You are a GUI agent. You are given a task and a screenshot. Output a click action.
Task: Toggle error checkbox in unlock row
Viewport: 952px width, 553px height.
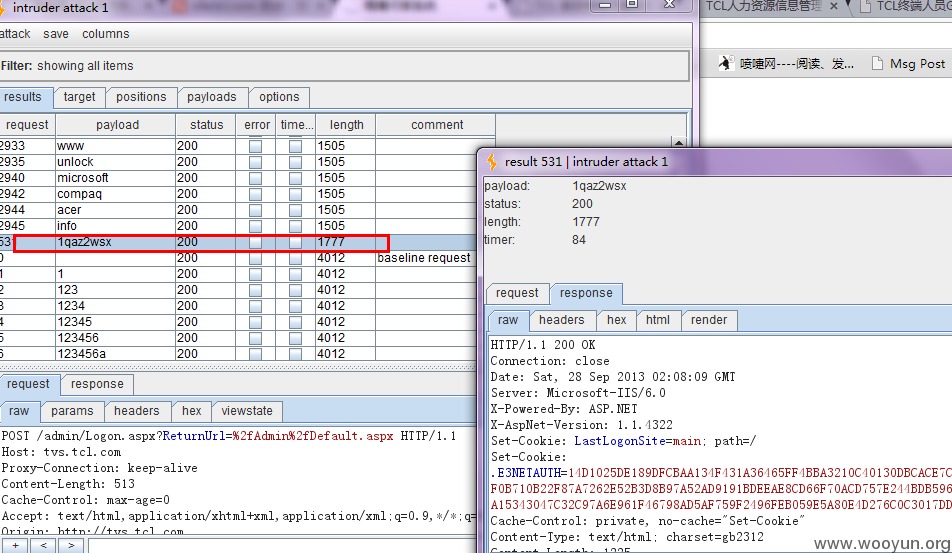(256, 162)
